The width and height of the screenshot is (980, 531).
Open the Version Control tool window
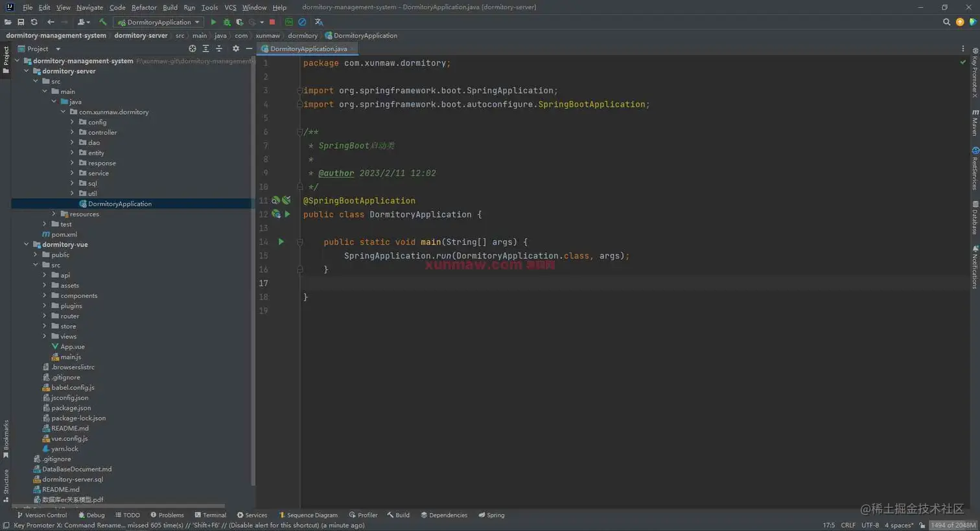coord(41,515)
